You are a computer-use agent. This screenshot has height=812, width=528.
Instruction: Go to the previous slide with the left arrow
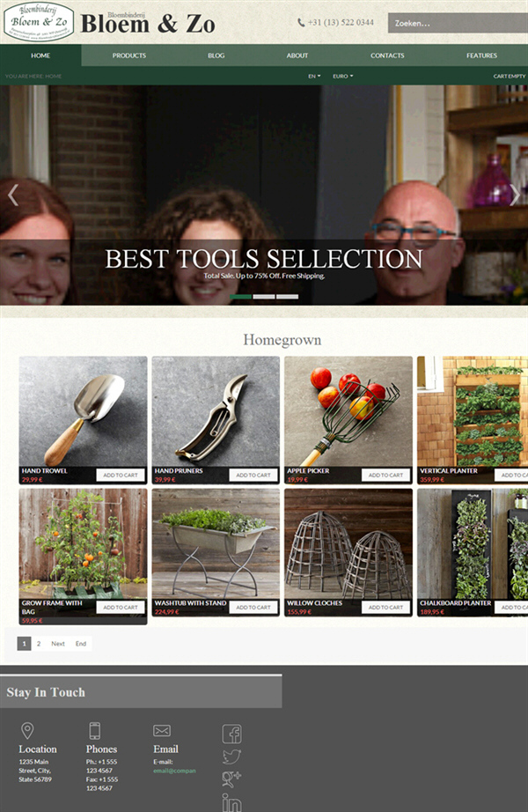[x=13, y=196]
